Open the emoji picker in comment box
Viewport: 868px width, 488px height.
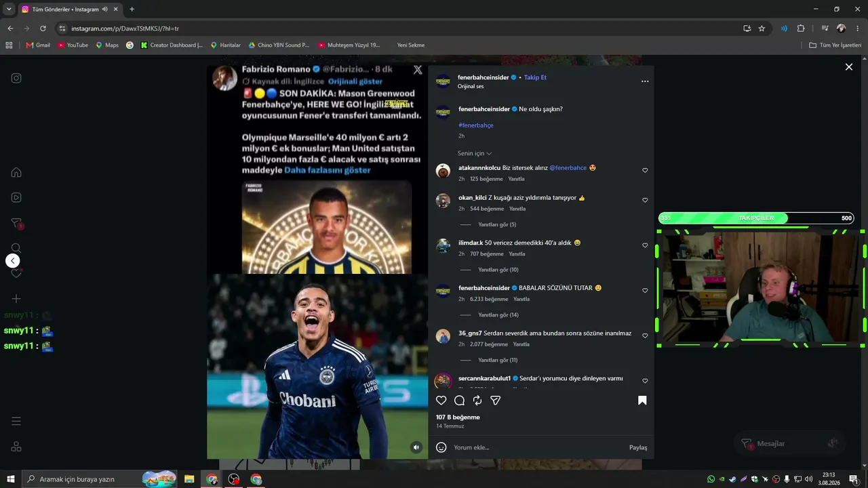coord(441,447)
